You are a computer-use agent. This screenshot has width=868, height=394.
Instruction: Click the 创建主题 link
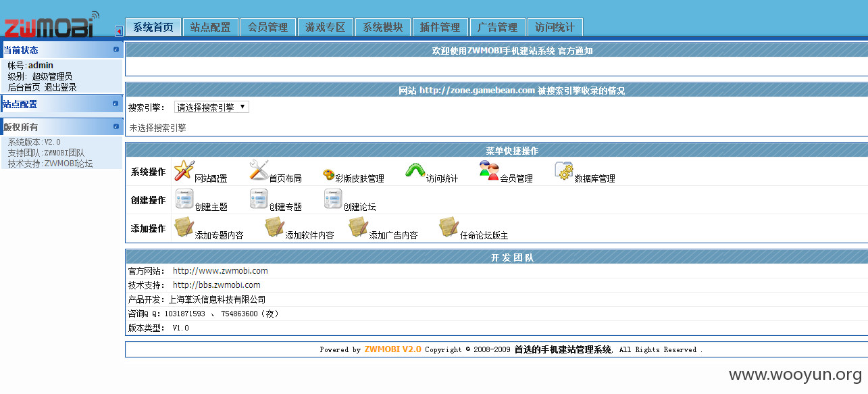211,207
